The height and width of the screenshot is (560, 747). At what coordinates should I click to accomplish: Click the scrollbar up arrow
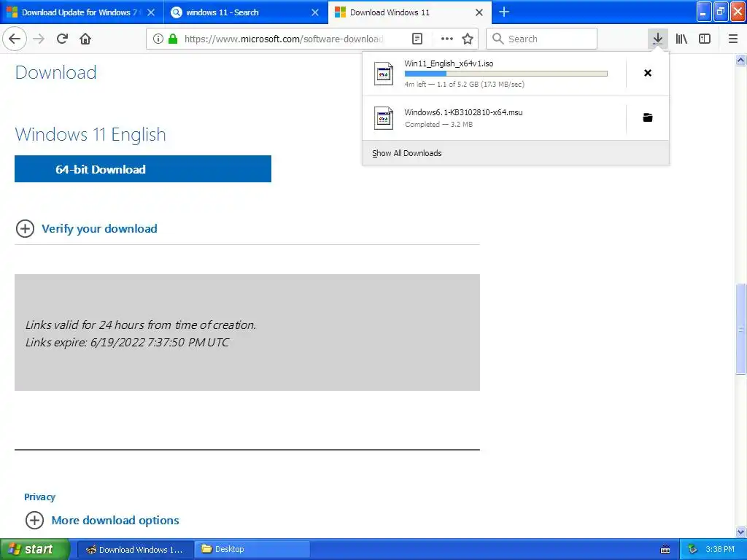click(741, 60)
